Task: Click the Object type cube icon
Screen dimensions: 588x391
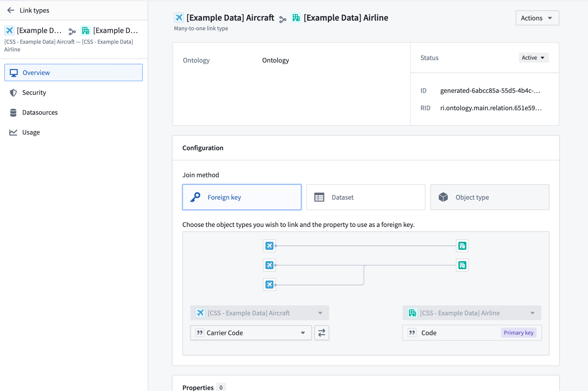Action: [443, 197]
